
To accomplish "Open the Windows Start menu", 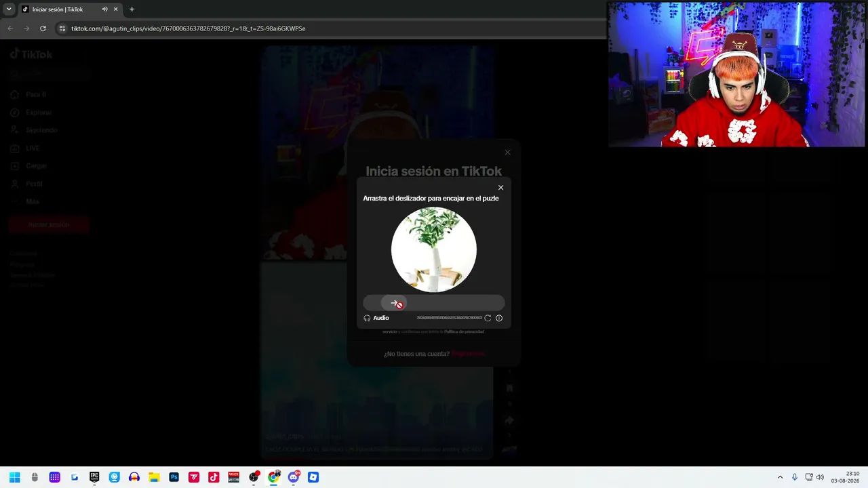I will (x=14, y=477).
